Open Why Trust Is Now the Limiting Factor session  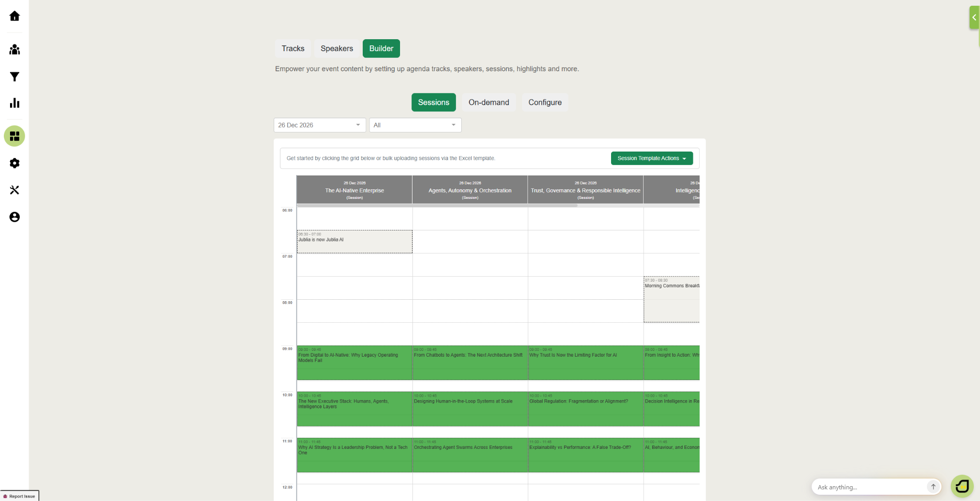tap(586, 363)
